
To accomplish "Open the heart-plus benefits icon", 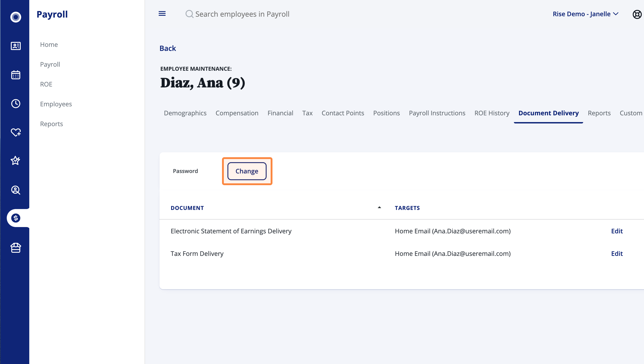I will (16, 132).
